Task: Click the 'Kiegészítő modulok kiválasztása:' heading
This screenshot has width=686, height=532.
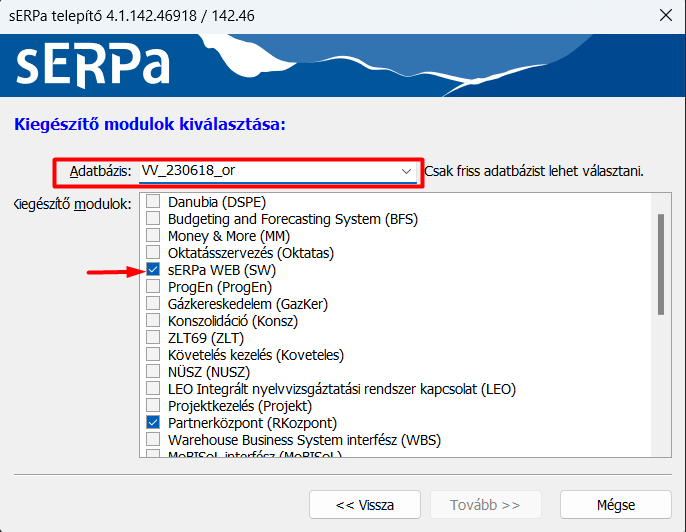Action: (x=150, y=124)
